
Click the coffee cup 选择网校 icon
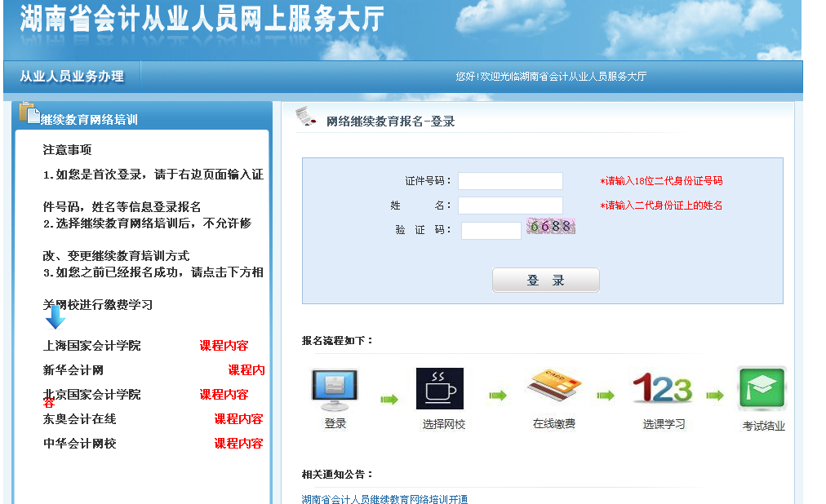click(x=439, y=388)
